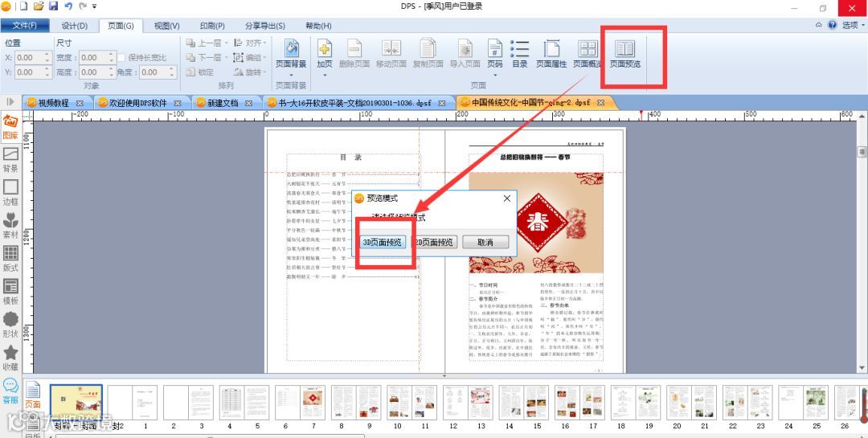Open the 旋转 rotate dropdown
This screenshot has width=868, height=438.
(x=250, y=72)
